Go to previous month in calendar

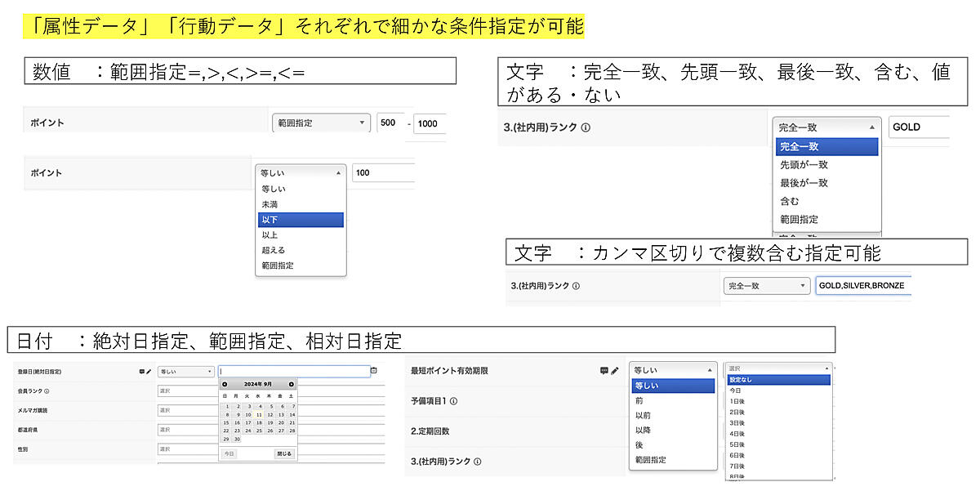tap(225, 384)
